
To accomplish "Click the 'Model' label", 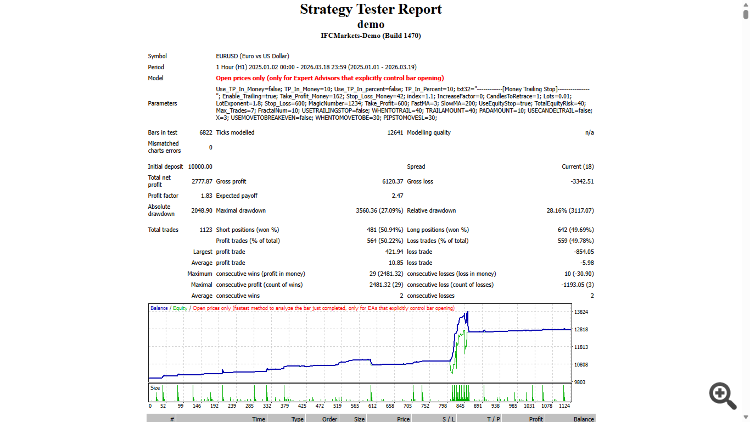I will pyautogui.click(x=155, y=78).
